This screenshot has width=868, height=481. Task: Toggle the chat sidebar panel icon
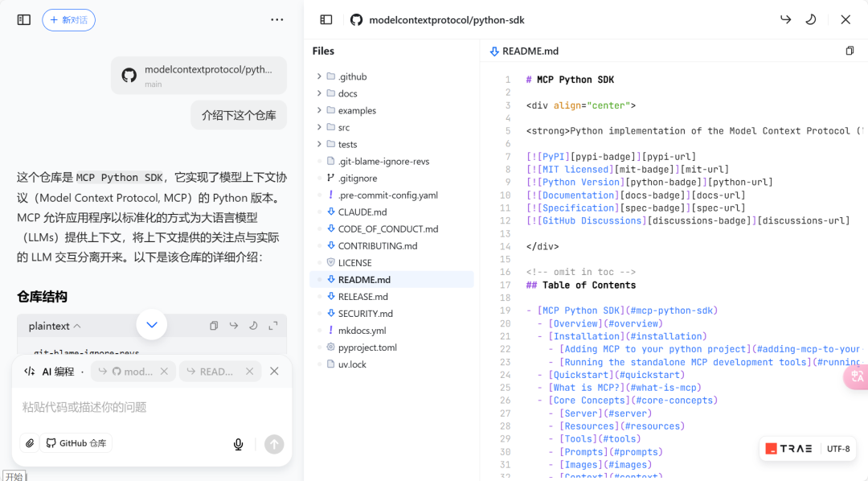click(24, 20)
